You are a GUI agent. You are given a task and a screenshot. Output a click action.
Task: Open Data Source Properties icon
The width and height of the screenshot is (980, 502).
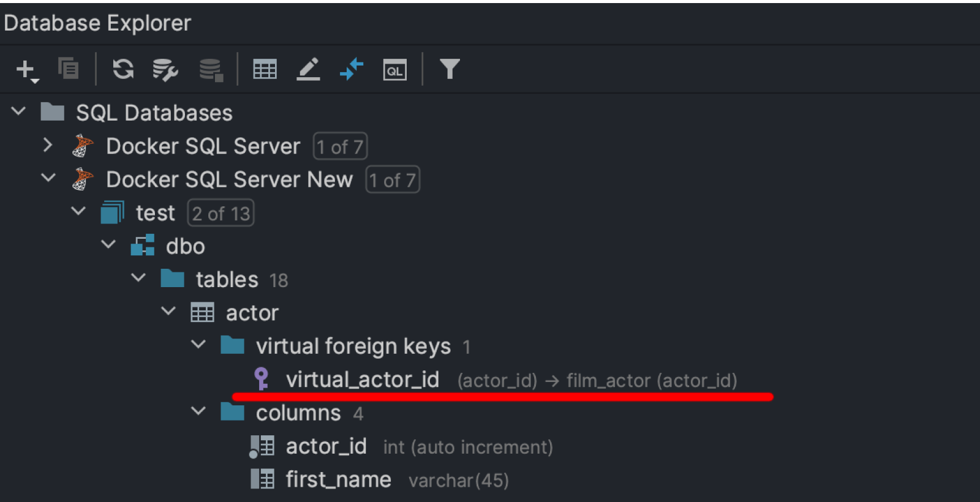[x=165, y=69]
